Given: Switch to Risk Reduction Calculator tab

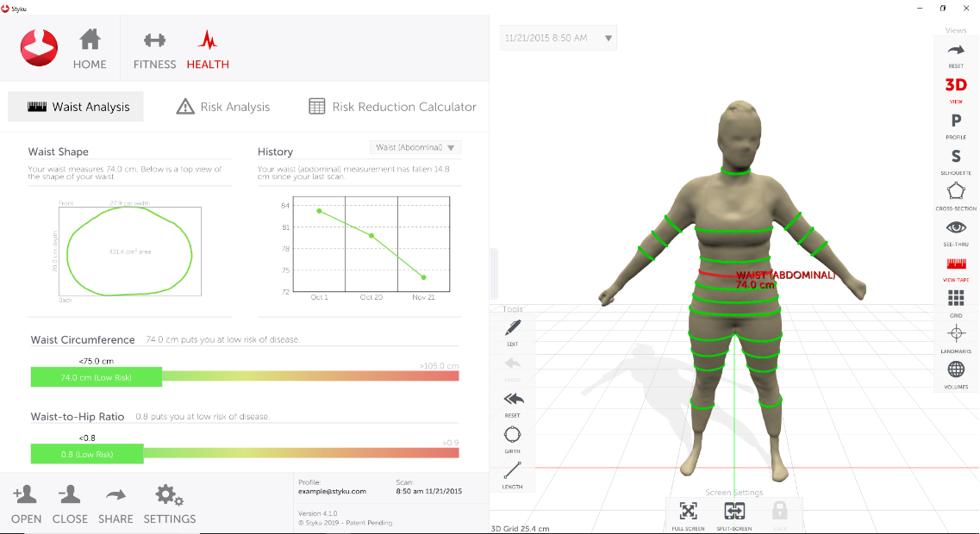Looking at the screenshot, I should (392, 107).
